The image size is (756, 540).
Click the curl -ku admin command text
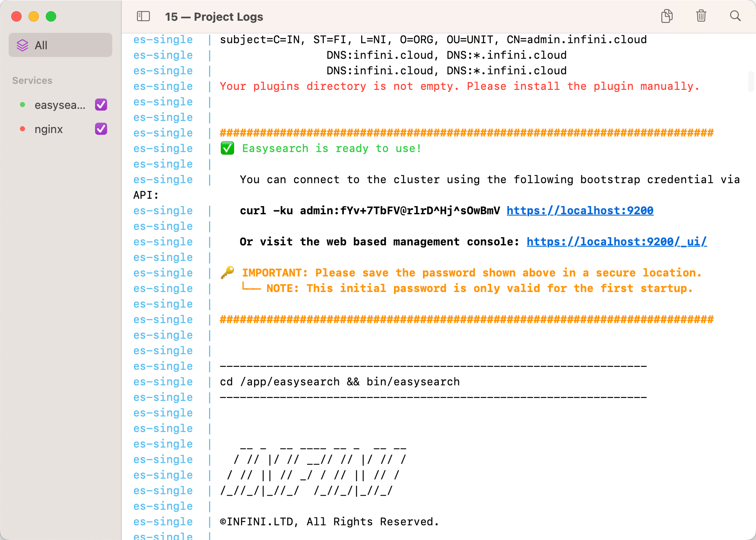pyautogui.click(x=370, y=210)
